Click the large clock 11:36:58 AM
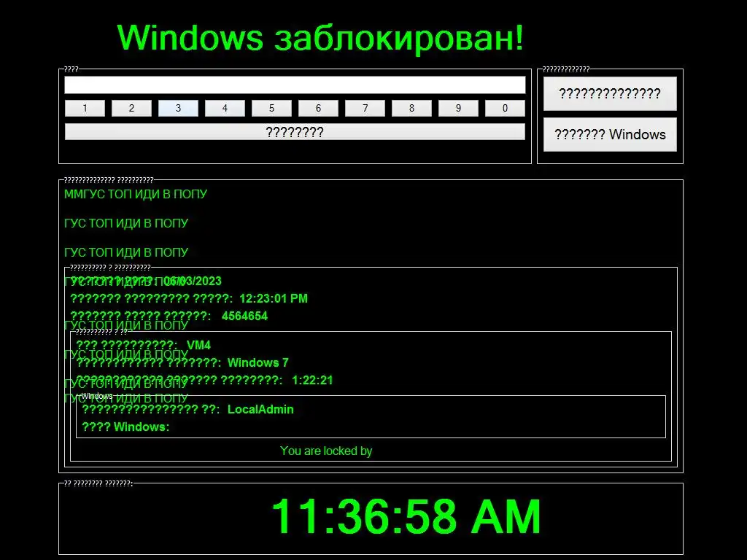Viewport: 747px width, 560px height. (406, 516)
